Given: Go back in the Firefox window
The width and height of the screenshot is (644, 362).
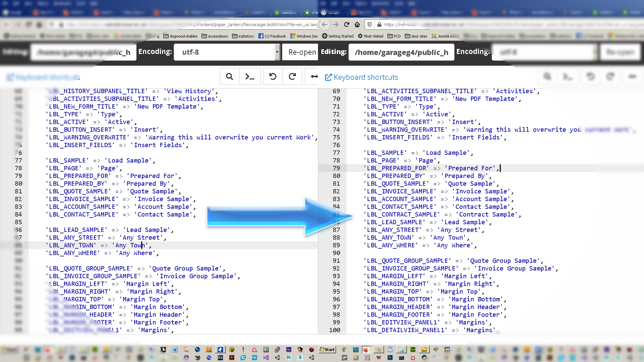Looking at the screenshot, I should [x=325, y=24].
